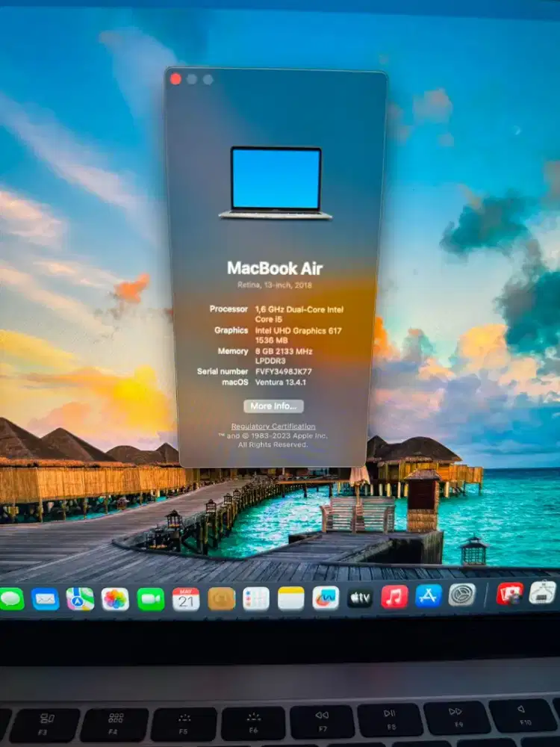Click the MacBook Air laptop image

tap(276, 184)
